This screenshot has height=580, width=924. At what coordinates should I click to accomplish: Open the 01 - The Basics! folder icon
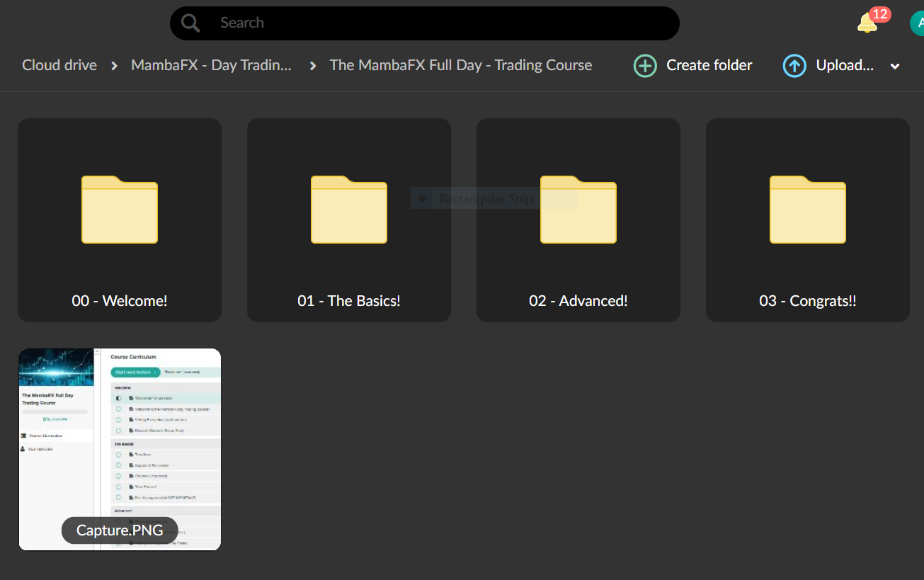tap(349, 210)
